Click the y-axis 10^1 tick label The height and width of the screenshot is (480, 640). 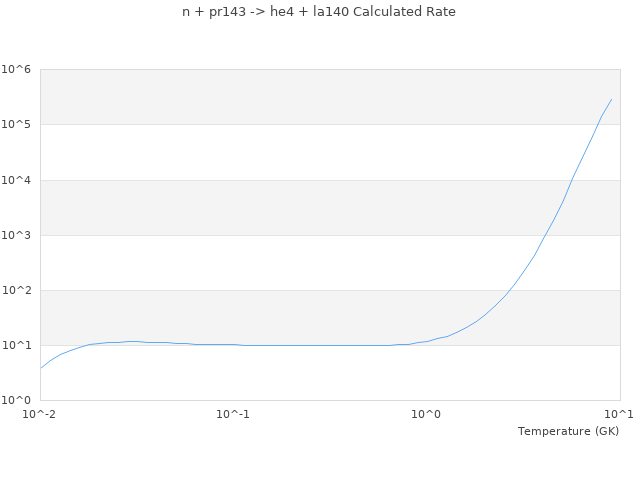(x=16, y=345)
